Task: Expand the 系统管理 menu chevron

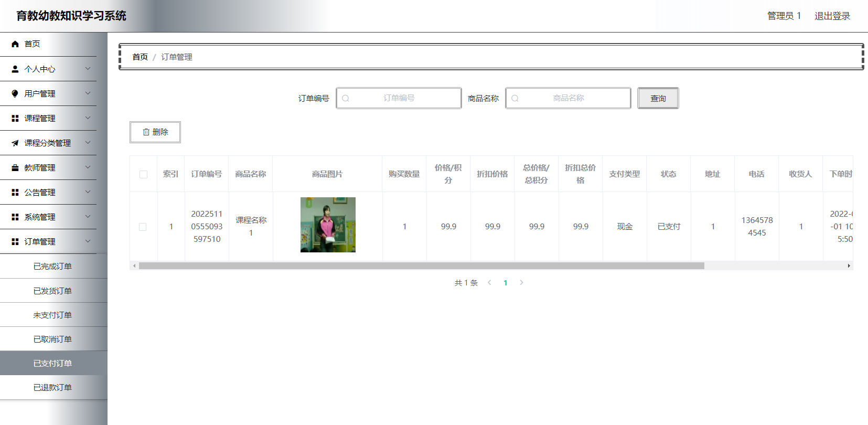Action: click(88, 217)
